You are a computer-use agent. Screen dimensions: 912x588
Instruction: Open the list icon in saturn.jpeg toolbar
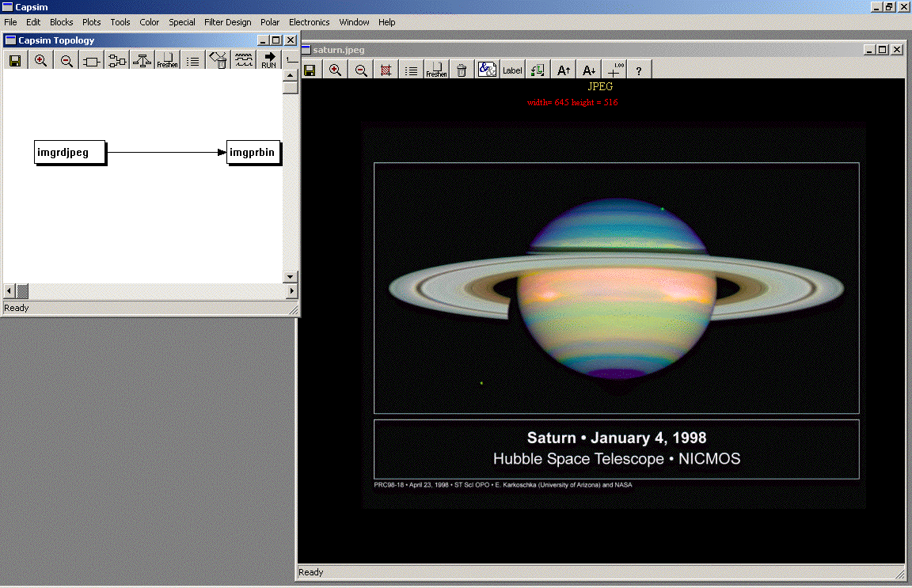[411, 70]
